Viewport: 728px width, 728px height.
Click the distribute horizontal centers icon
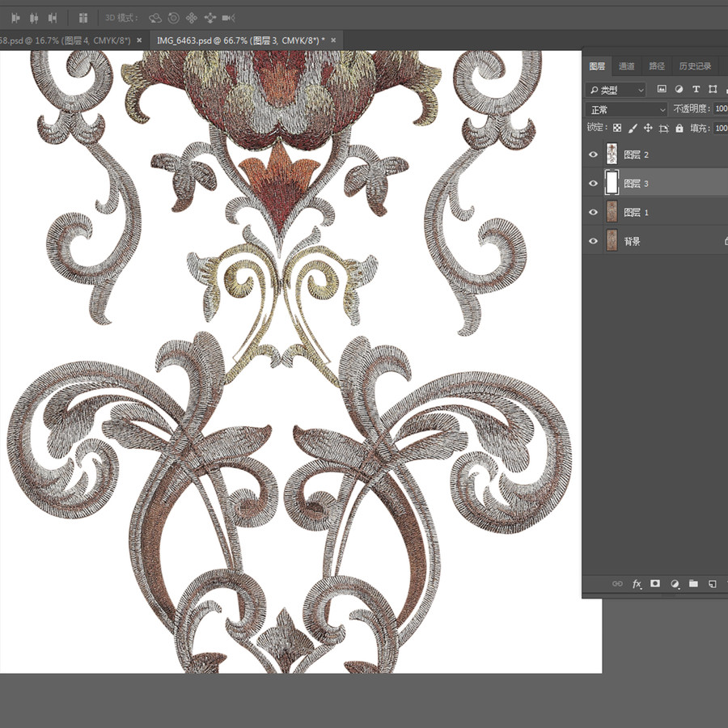34,18
